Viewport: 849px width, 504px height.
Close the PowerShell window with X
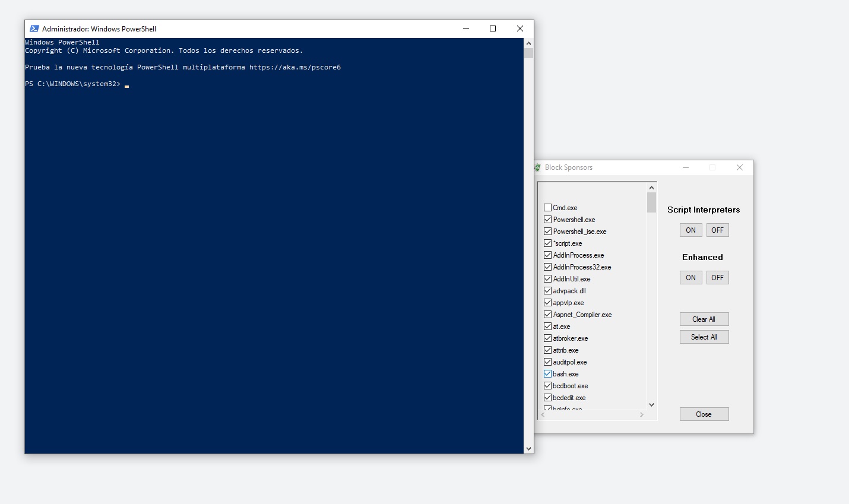(520, 28)
